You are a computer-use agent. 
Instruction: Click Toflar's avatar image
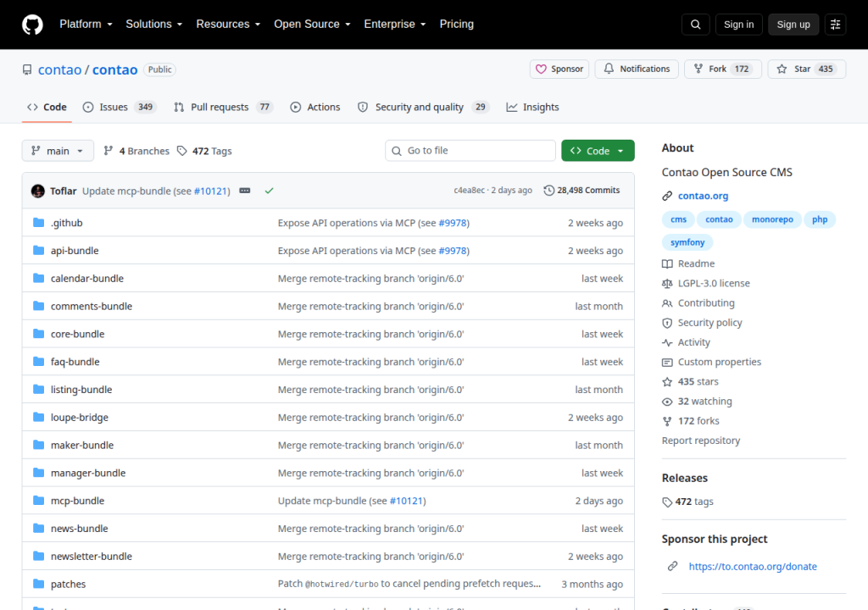point(37,191)
